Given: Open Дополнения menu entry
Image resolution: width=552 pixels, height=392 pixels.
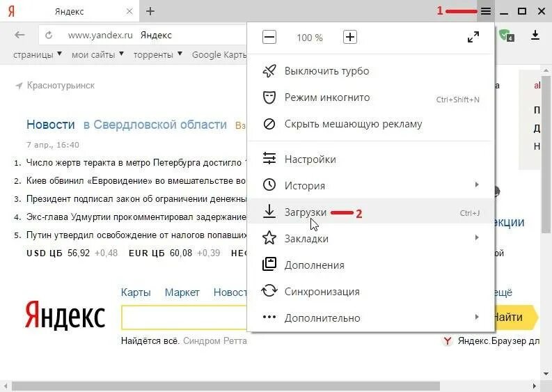Looking at the screenshot, I should point(371,265).
